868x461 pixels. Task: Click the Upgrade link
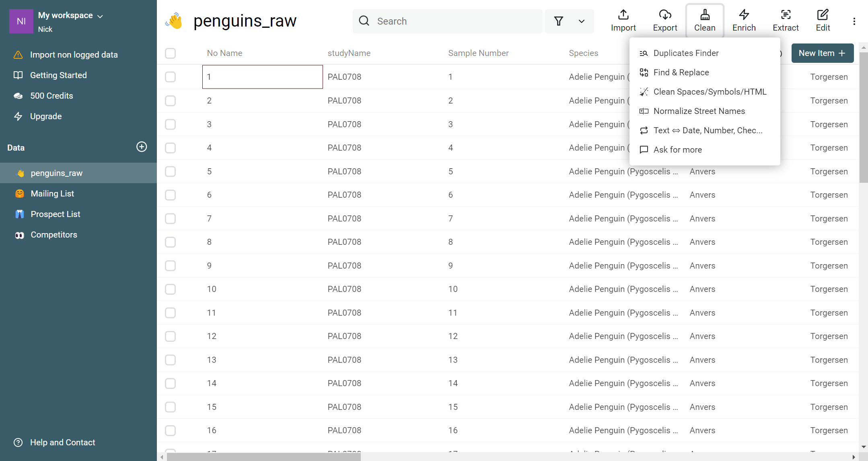point(45,116)
